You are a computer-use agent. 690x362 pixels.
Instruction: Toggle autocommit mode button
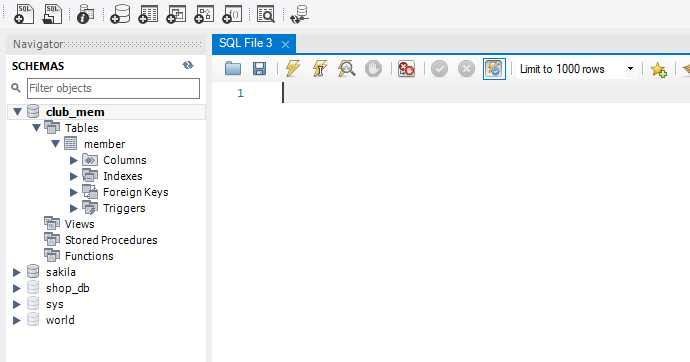click(494, 69)
